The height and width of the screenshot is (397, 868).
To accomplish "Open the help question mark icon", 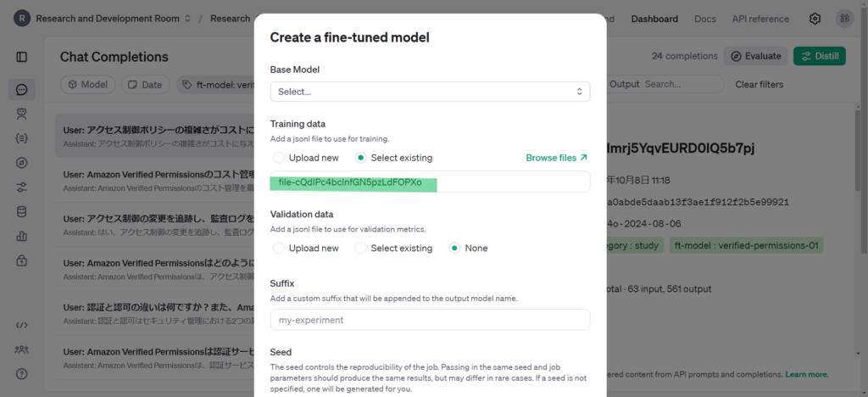I will 22,373.
